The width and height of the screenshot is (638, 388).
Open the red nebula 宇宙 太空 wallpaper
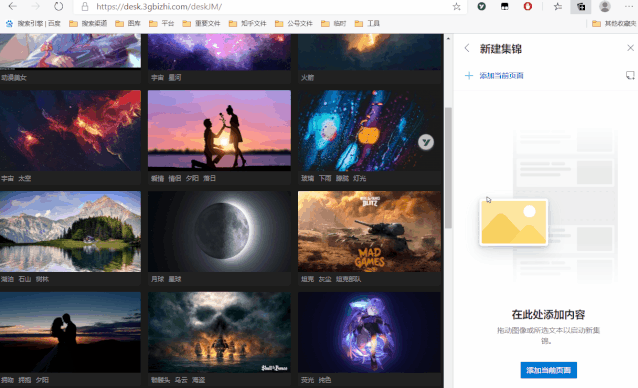(70, 130)
